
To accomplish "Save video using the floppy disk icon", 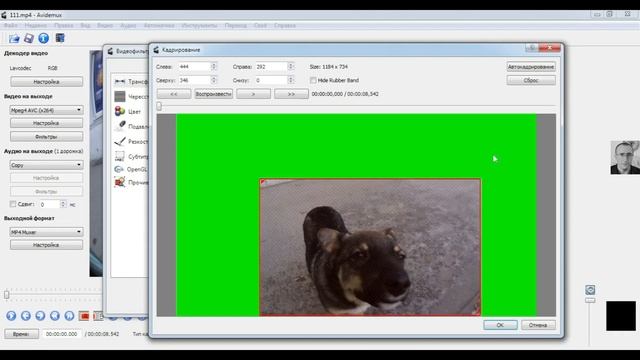I will (x=29, y=38).
